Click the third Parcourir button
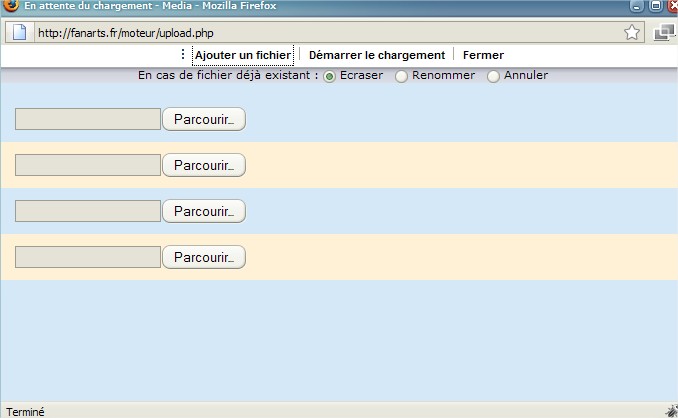Image resolution: width=678 pixels, height=418 pixels. pos(204,211)
